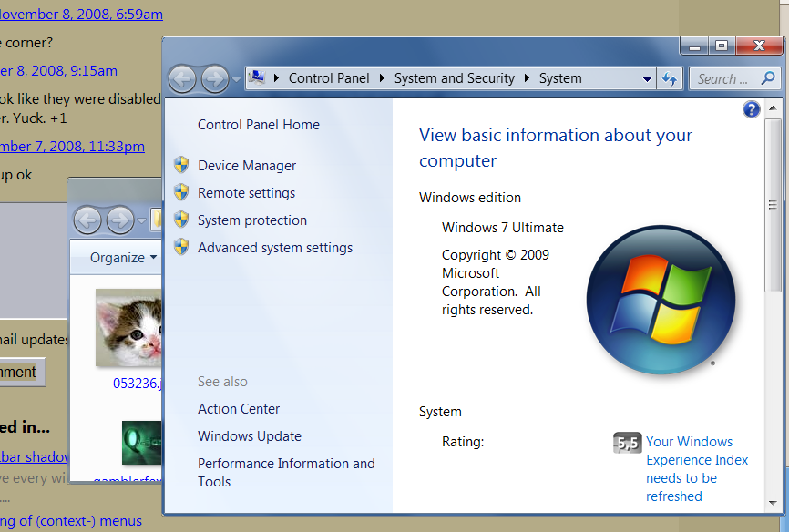The height and width of the screenshot is (532, 789).
Task: Click the Forward arrow in System window
Action: tap(215, 79)
